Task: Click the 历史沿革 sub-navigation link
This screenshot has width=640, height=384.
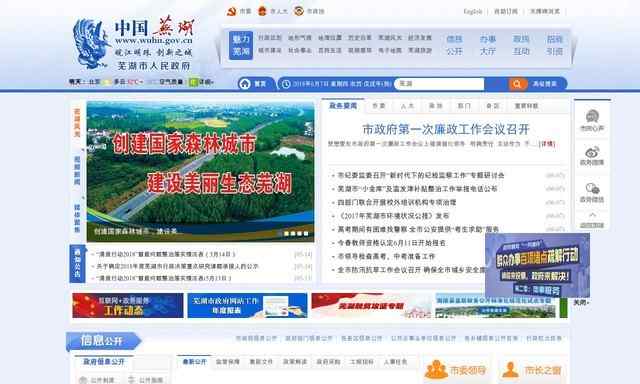Action: (x=360, y=38)
